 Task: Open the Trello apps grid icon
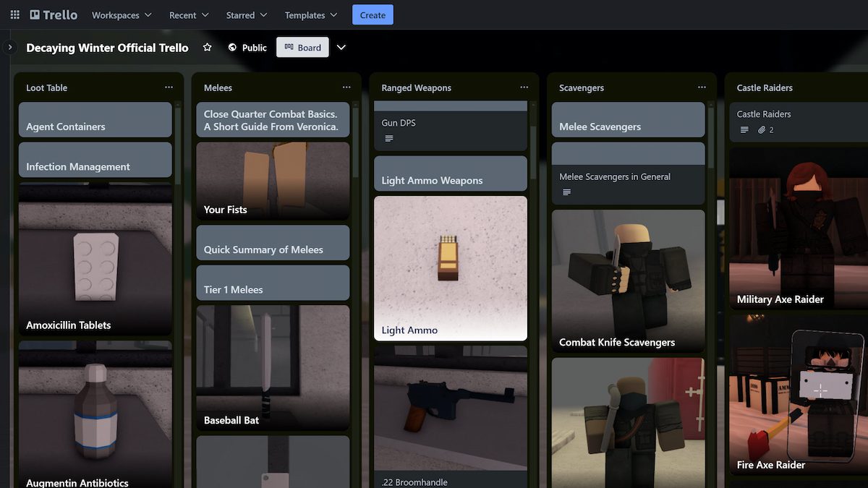point(14,14)
